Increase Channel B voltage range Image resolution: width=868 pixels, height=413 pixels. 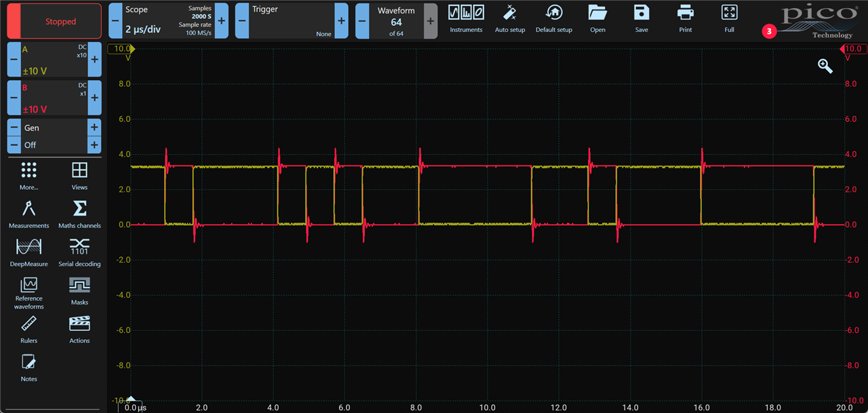tap(95, 98)
